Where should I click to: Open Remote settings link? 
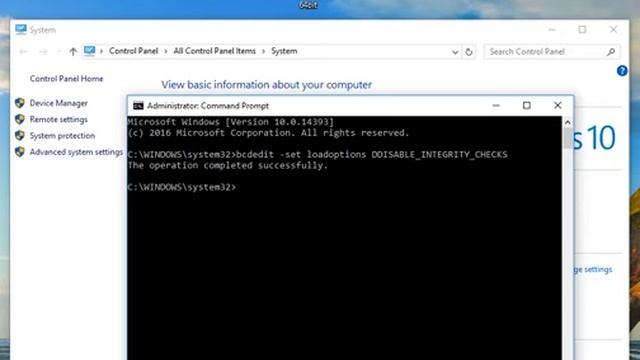[x=59, y=120]
